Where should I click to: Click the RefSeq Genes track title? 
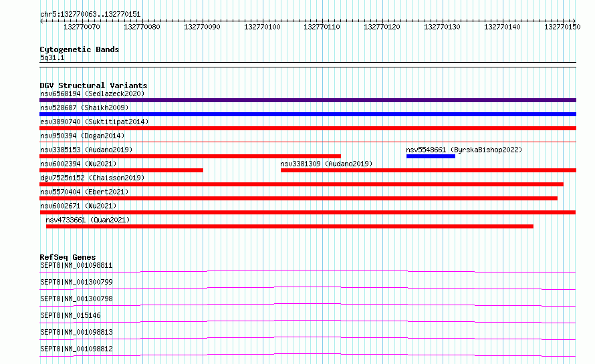[68, 257]
